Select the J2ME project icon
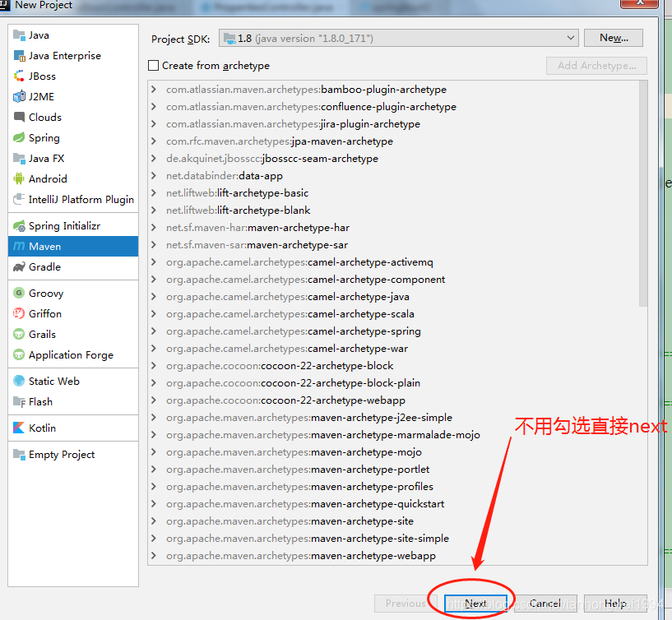The width and height of the screenshot is (672, 620). pos(19,97)
